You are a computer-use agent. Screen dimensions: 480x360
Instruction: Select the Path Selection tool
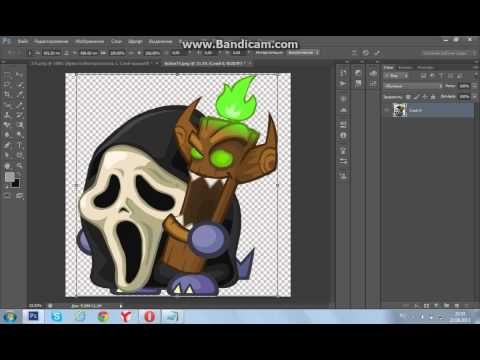pos(8,155)
